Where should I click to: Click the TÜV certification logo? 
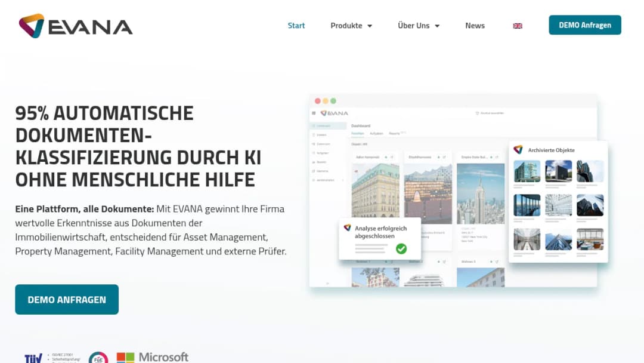point(33,358)
